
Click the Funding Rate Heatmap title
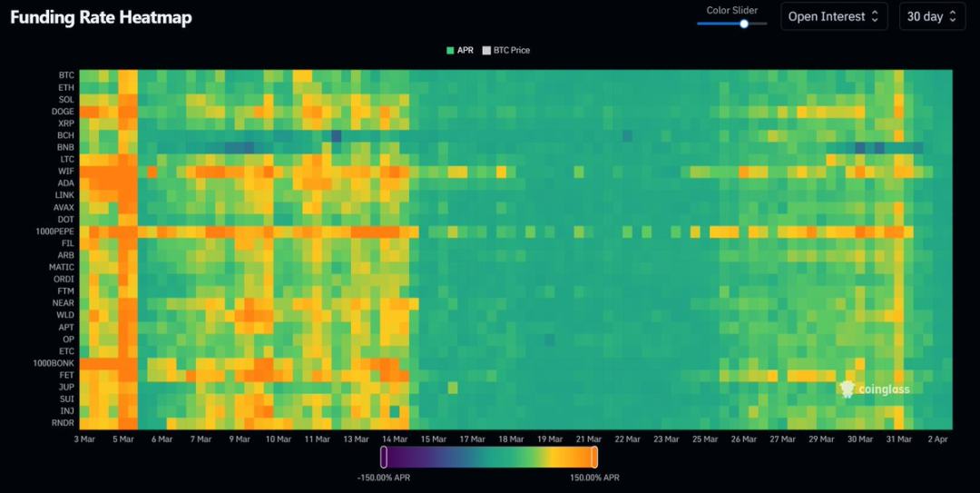point(101,17)
